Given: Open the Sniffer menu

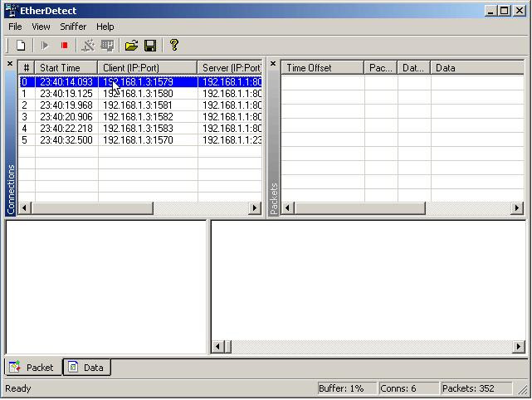Looking at the screenshot, I should click(73, 27).
